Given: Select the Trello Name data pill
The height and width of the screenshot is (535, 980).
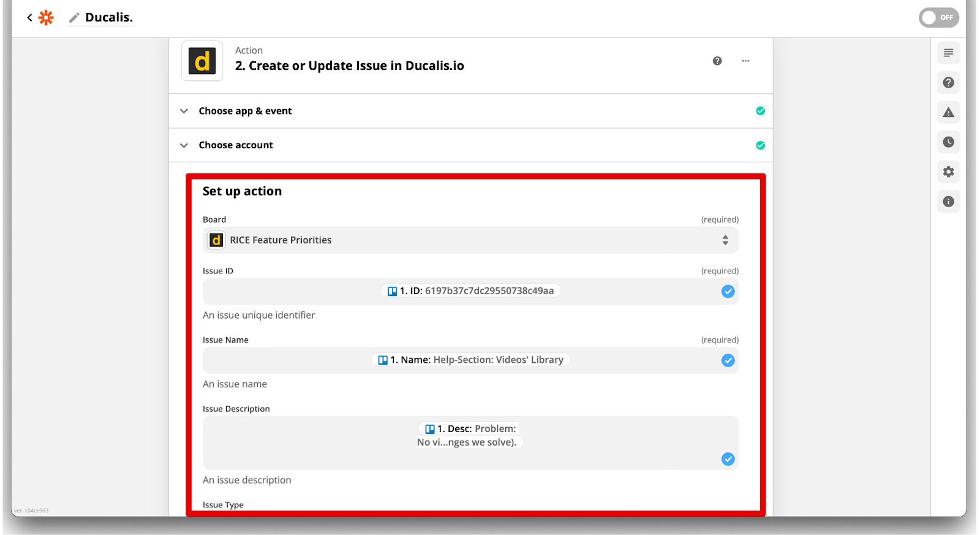Looking at the screenshot, I should pos(470,360).
